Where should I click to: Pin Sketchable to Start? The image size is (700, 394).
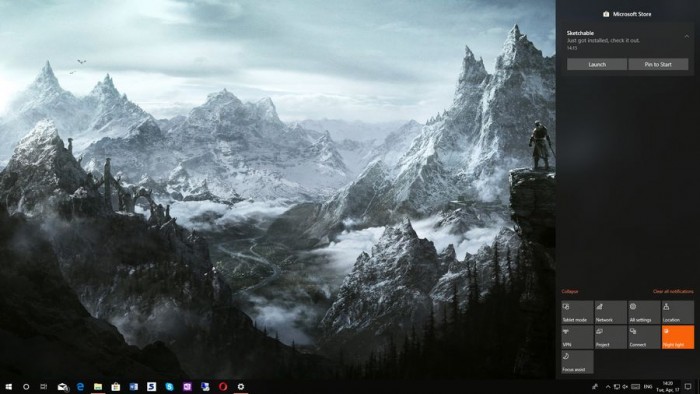coord(658,64)
